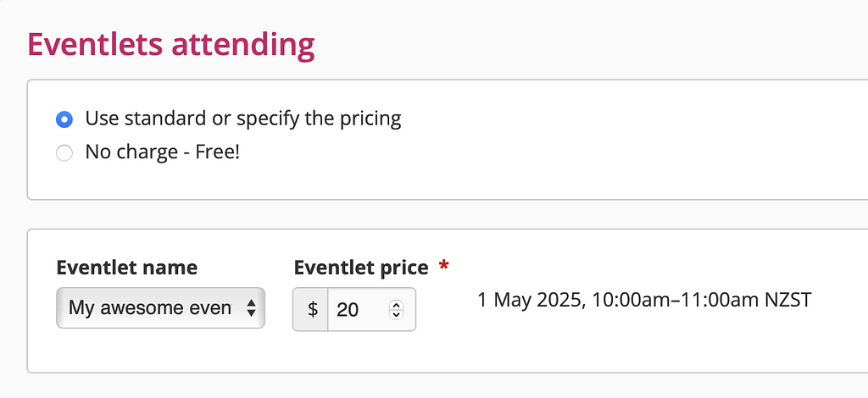Click the "Eventlet name" field label
868x398 pixels.
[x=126, y=268]
